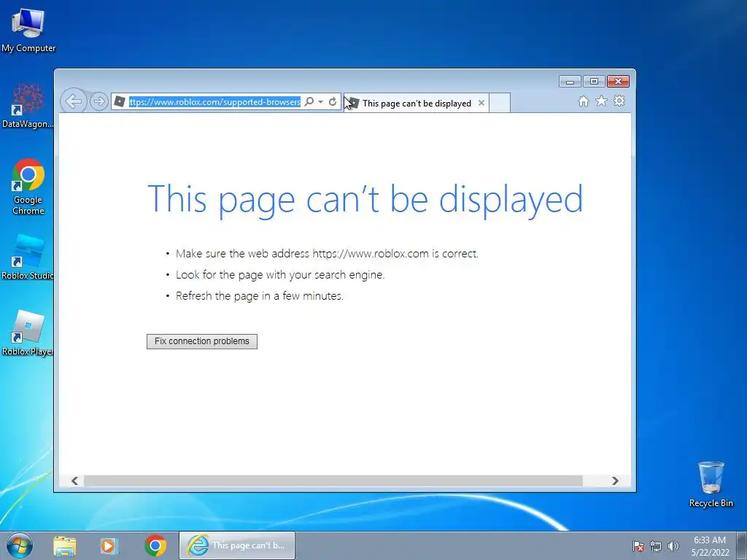Close the 'This page can't be displayed' tab
Viewport: 747px width, 560px height.
click(481, 103)
